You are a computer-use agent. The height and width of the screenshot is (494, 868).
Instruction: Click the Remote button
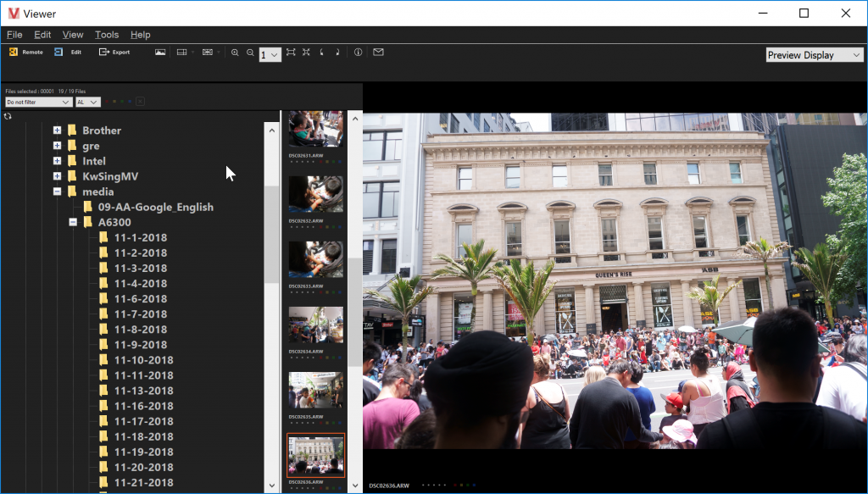[25, 53]
